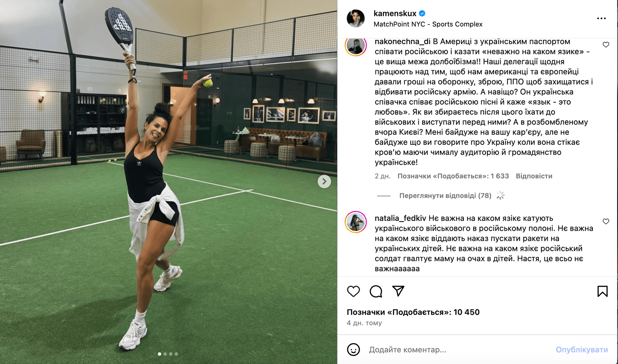Share the post with the paper plane icon
This screenshot has width=618, height=364.
[398, 291]
